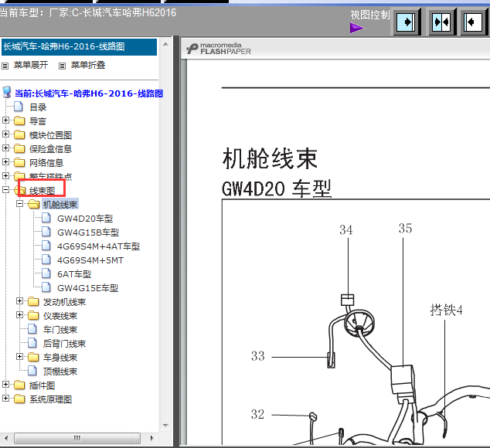This screenshot has height=448, width=490.
Task: Expand the 保险盒信息 tree node
Action: point(5,148)
